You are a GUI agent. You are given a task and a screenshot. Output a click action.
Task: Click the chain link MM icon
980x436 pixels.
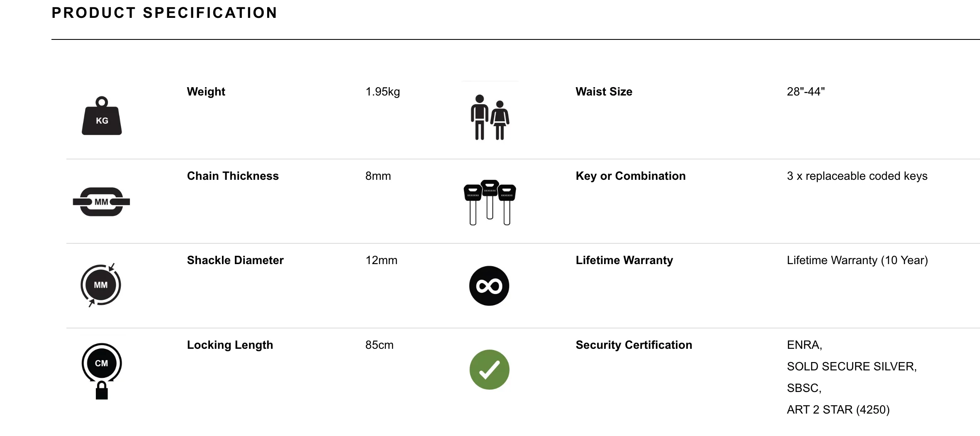[101, 202]
